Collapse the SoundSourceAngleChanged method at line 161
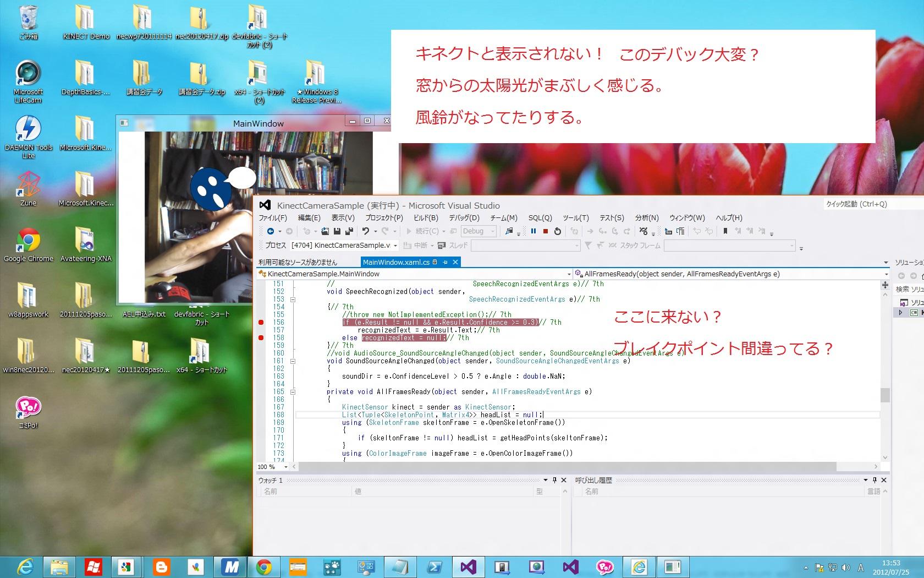 293,361
